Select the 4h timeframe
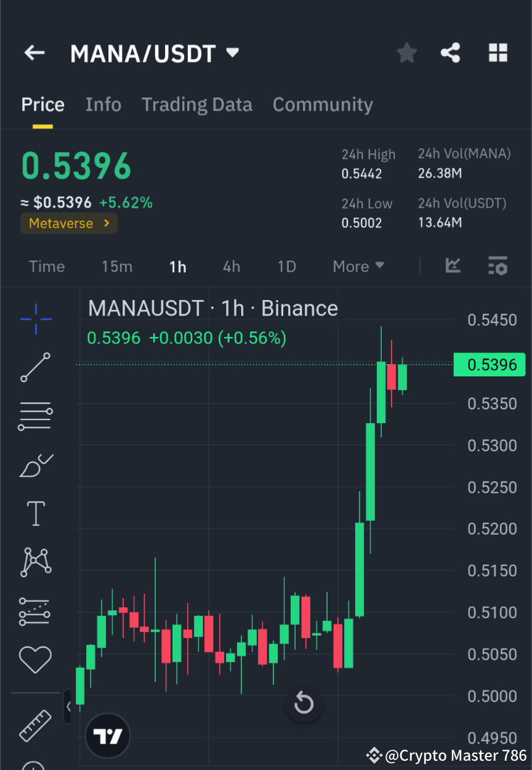The height and width of the screenshot is (770, 532). [231, 266]
